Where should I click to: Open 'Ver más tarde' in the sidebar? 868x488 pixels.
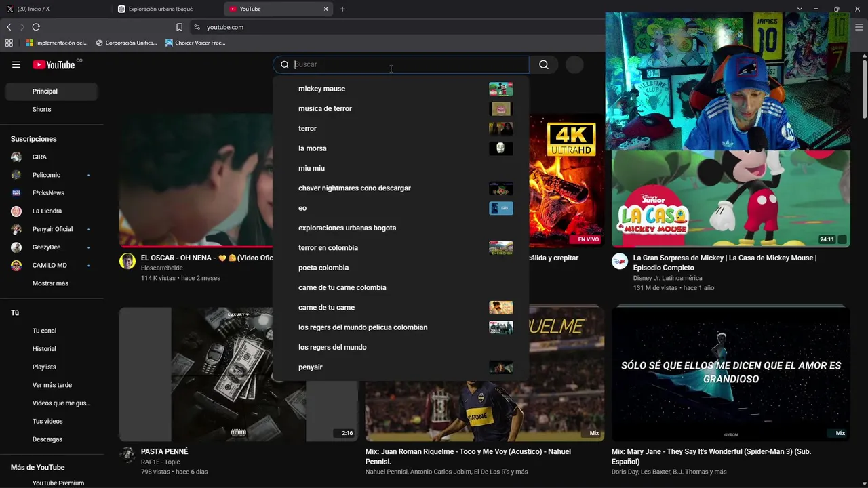(52, 385)
